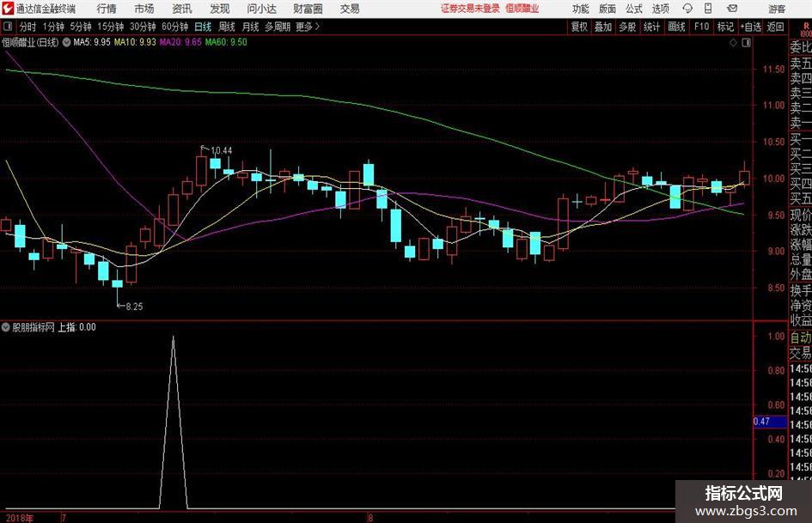Viewport: 812px width, 523px height.
Task: Open the customer service headset icon
Action: pyautogui.click(x=687, y=9)
